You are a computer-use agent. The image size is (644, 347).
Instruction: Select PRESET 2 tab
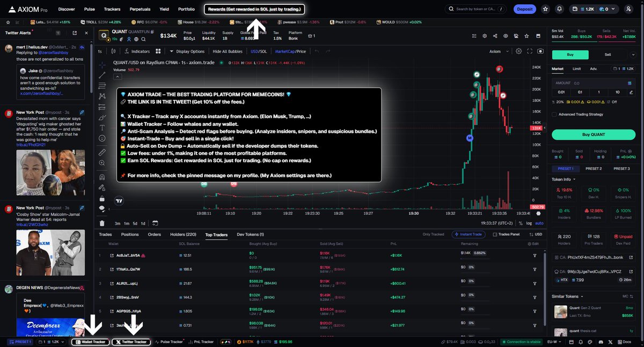[x=593, y=169]
